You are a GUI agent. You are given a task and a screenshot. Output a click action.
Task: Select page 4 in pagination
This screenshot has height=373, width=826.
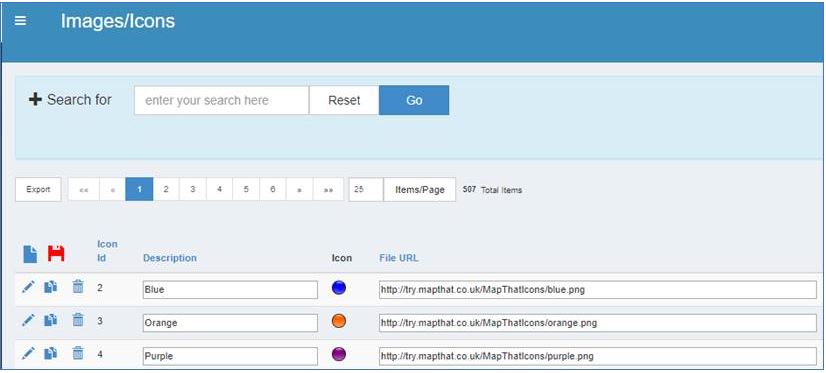[x=219, y=189]
